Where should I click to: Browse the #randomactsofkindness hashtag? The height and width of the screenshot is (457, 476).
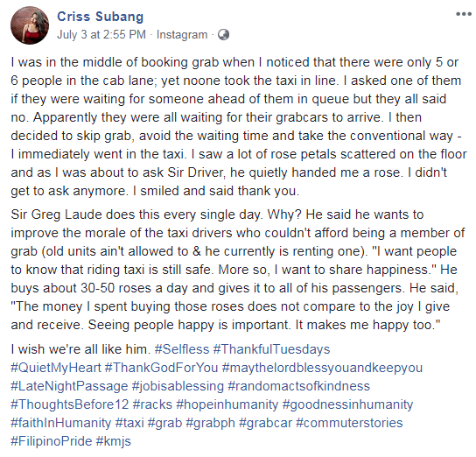tap(299, 386)
